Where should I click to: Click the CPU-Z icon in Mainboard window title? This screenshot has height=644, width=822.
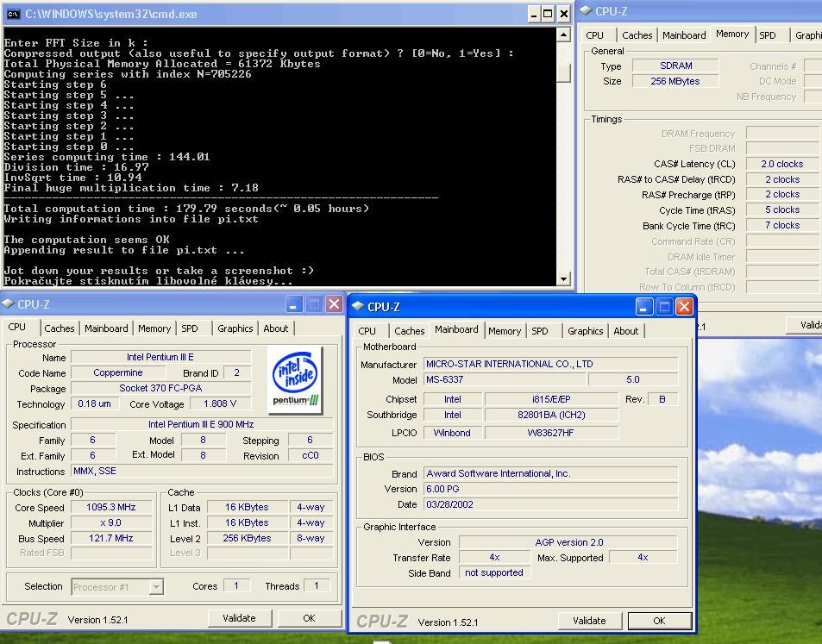point(357,306)
